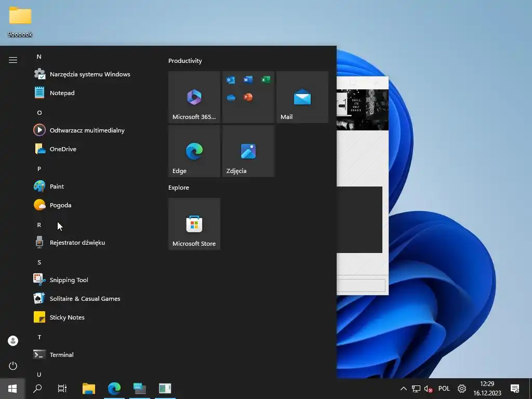Switch to the green window taskbar app
The image size is (532, 399).
click(x=165, y=389)
